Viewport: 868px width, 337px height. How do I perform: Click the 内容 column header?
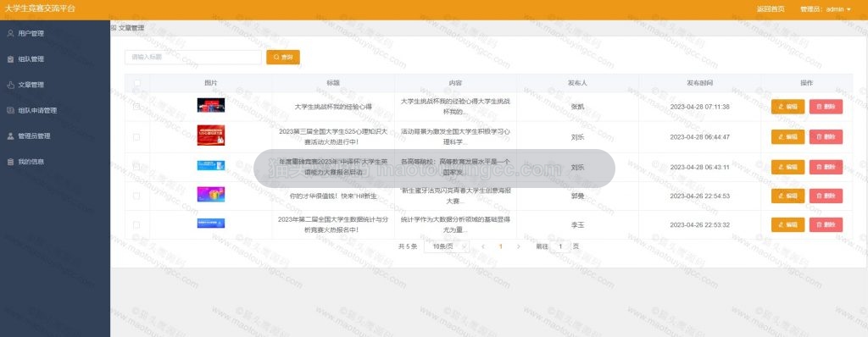[455, 83]
